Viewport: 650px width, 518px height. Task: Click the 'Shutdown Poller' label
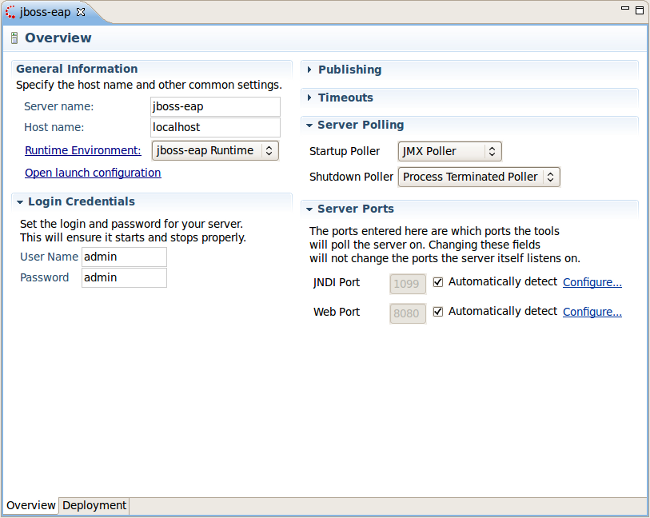tap(351, 177)
